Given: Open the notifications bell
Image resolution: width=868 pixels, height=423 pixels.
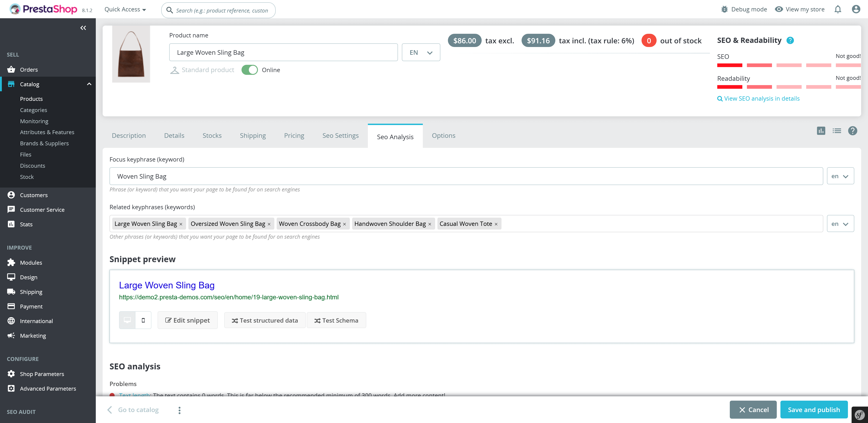Looking at the screenshot, I should point(838,9).
